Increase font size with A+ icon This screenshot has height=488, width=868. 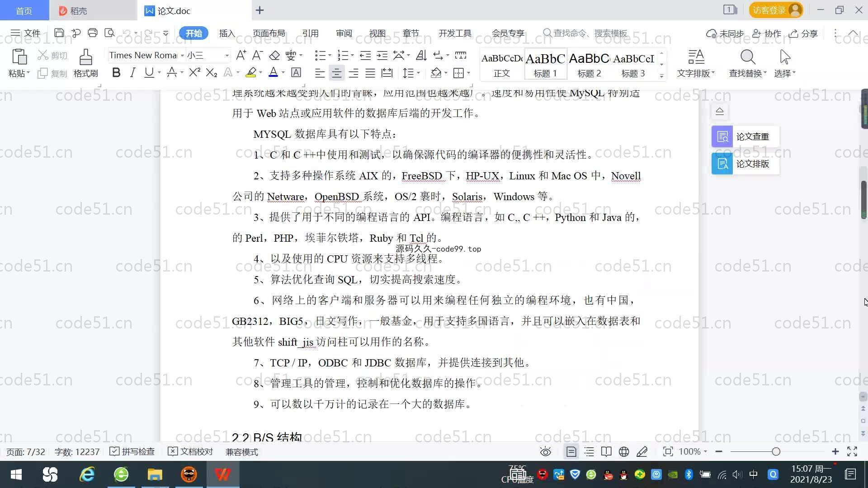pyautogui.click(x=241, y=55)
